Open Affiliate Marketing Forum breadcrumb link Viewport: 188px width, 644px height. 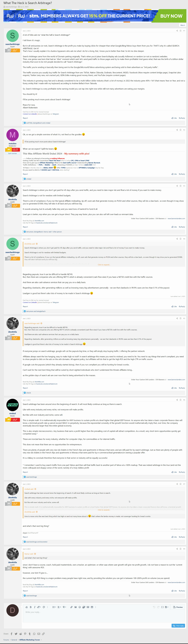point(30,640)
